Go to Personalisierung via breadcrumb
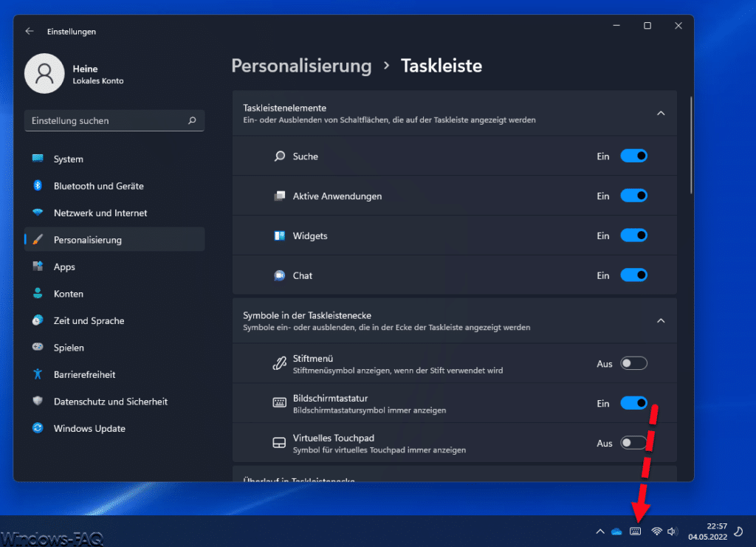The height and width of the screenshot is (547, 756). pyautogui.click(x=301, y=66)
